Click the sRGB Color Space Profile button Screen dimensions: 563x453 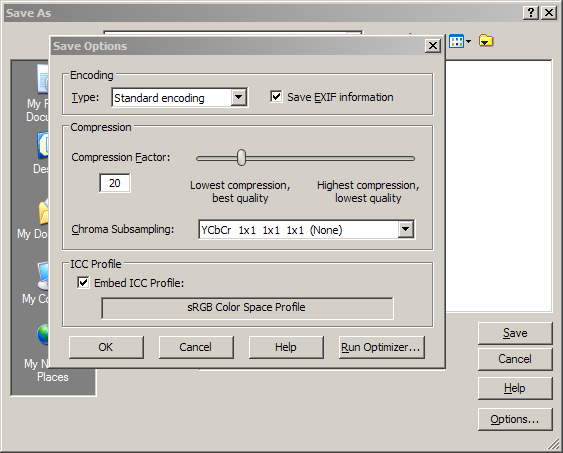coord(247,308)
